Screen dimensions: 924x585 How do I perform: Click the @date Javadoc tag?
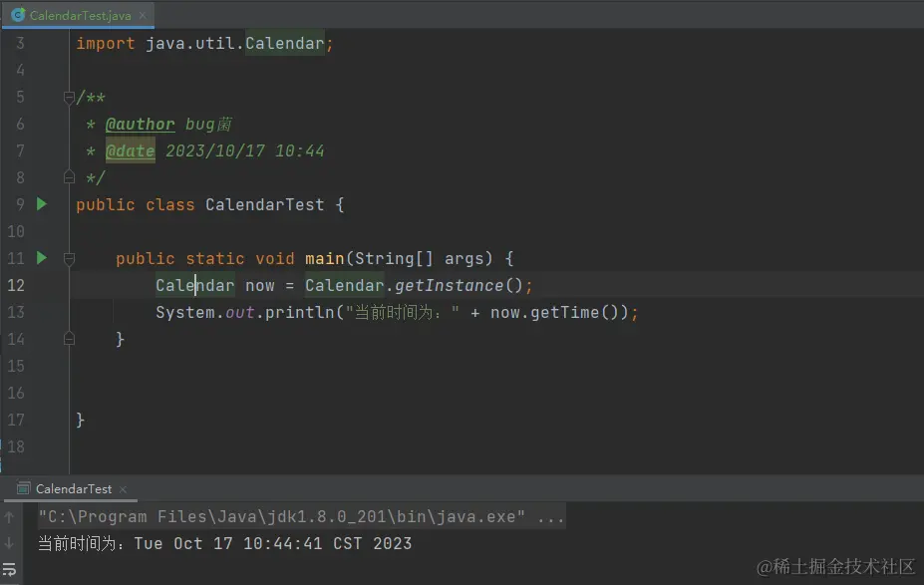131,150
